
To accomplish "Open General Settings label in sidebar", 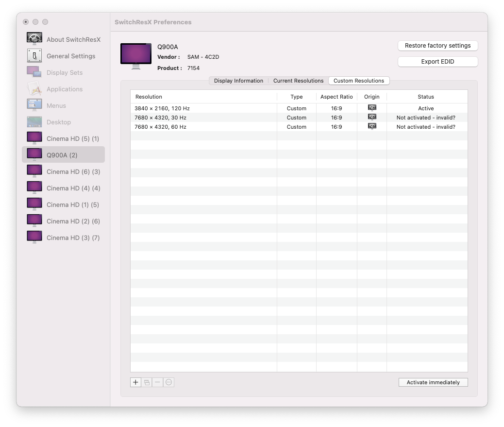I will tap(71, 56).
